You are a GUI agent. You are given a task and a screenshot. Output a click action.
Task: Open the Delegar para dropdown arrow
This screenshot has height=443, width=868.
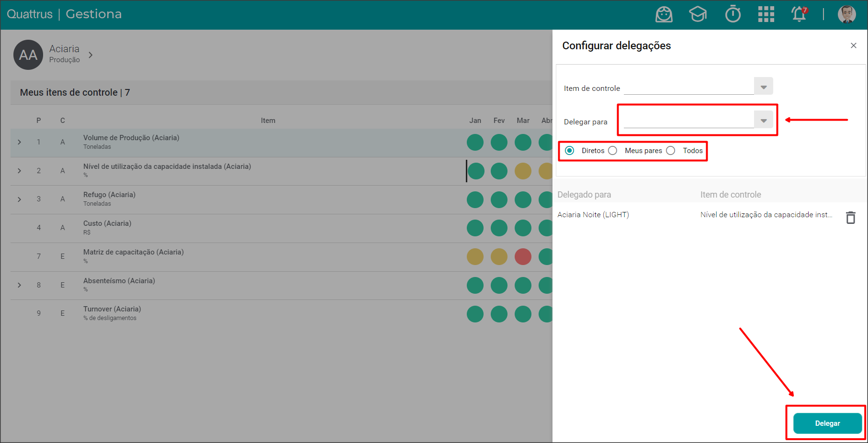(x=763, y=120)
